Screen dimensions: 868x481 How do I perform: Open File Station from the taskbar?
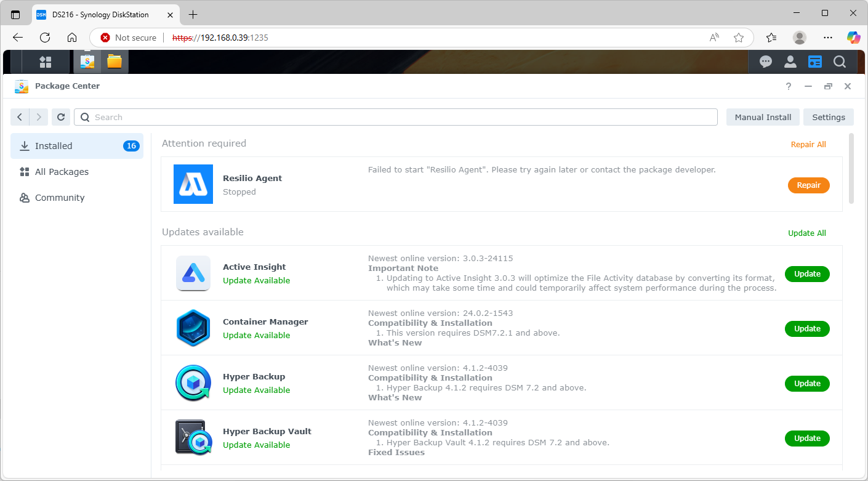coord(113,62)
